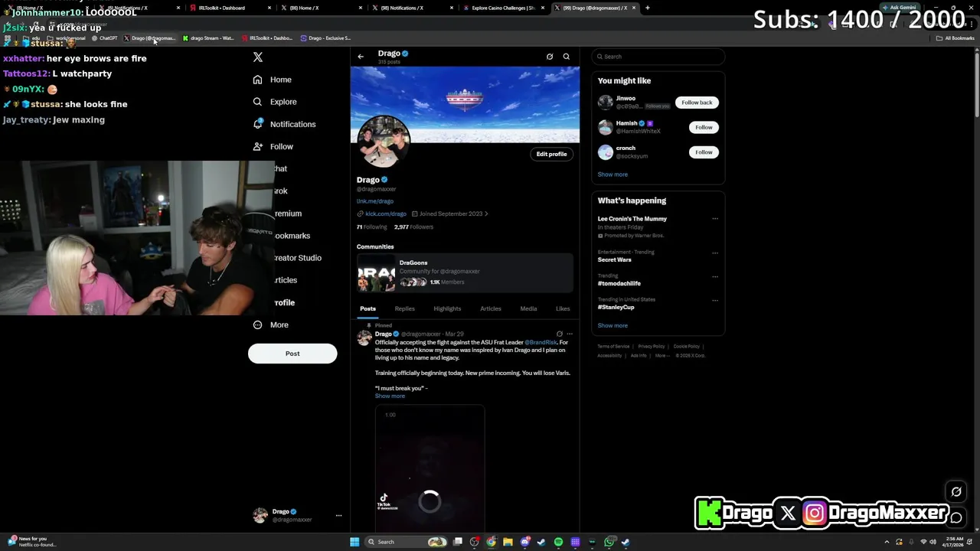Play the pinned post's TikTok video
The image size is (980, 551).
(x=430, y=468)
